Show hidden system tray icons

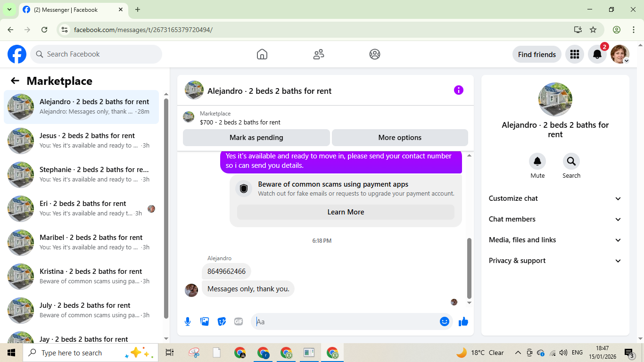point(518,353)
